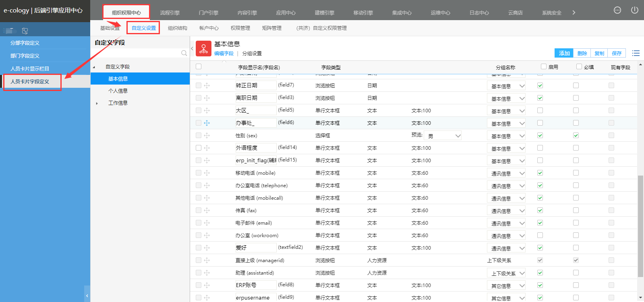Click the red basic info organization icon
This screenshot has width=644, height=302.
point(203,48)
